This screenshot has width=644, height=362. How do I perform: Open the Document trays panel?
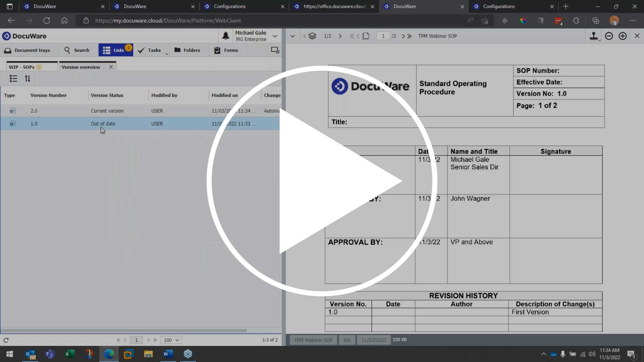pyautogui.click(x=28, y=50)
